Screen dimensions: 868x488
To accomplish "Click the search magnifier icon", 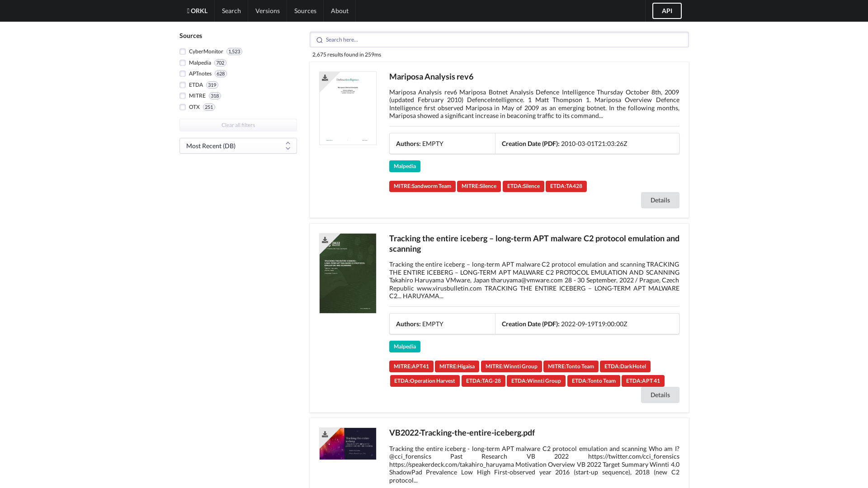I will click(x=320, y=40).
